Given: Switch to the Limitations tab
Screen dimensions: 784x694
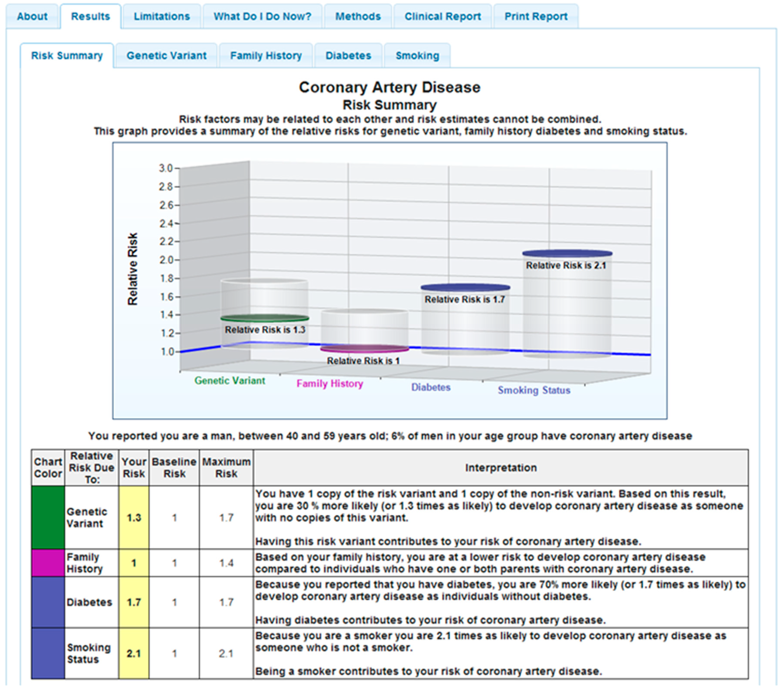Looking at the screenshot, I should tap(161, 16).
